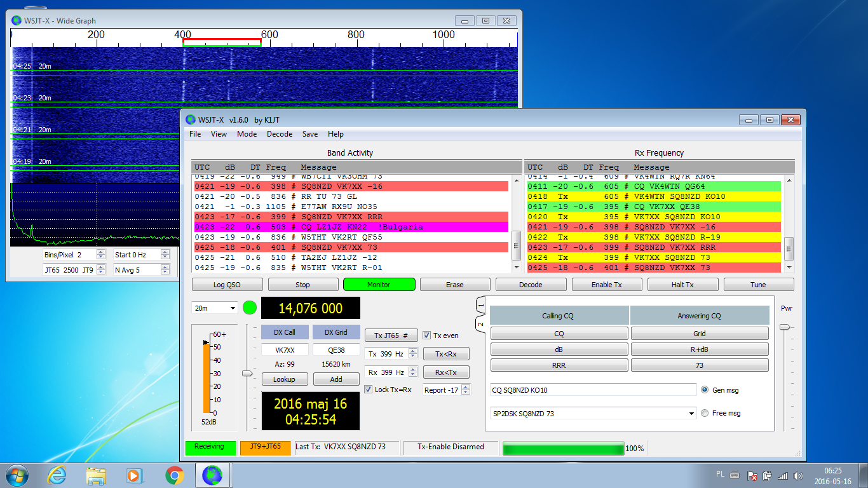This screenshot has width=868, height=488.
Task: Open the Mode menu
Action: pos(247,134)
